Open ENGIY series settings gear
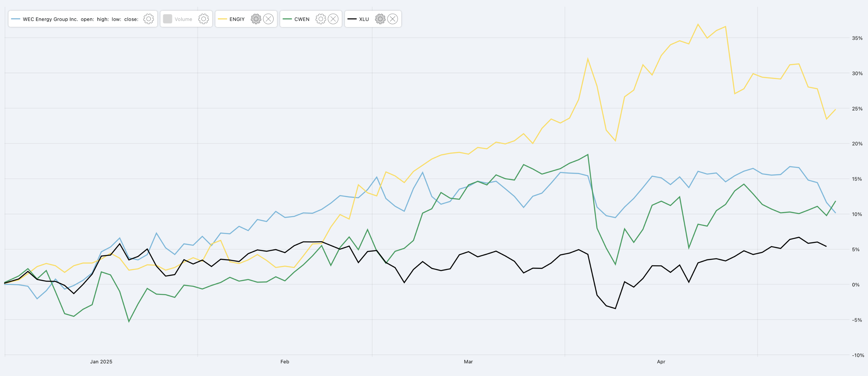 click(x=256, y=19)
